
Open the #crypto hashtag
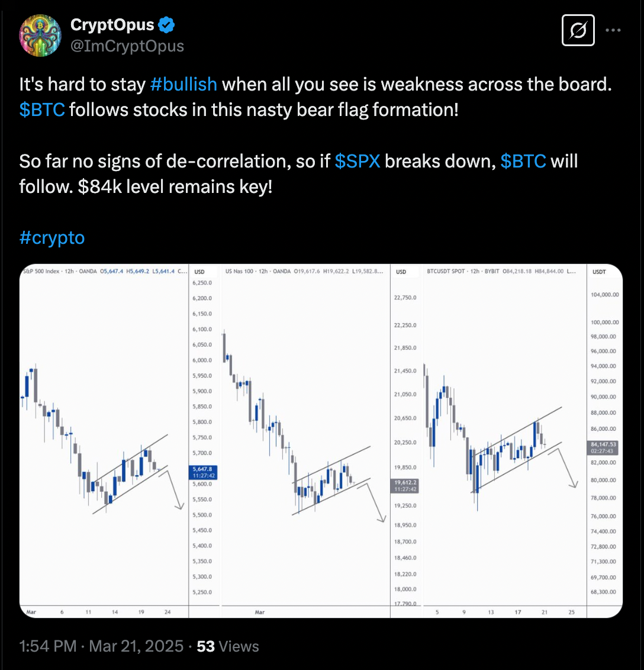point(52,237)
